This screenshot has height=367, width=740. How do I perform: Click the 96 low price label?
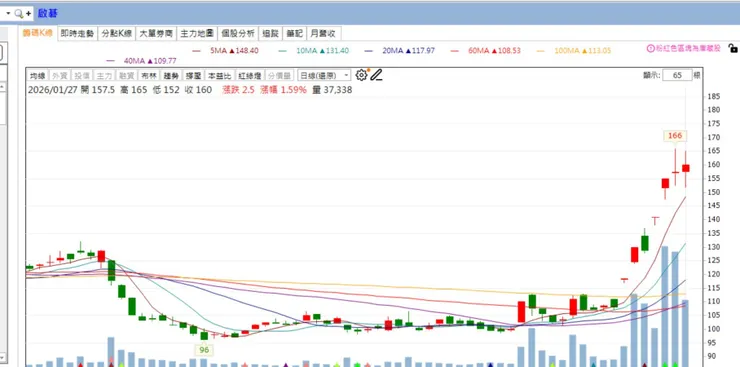(204, 350)
